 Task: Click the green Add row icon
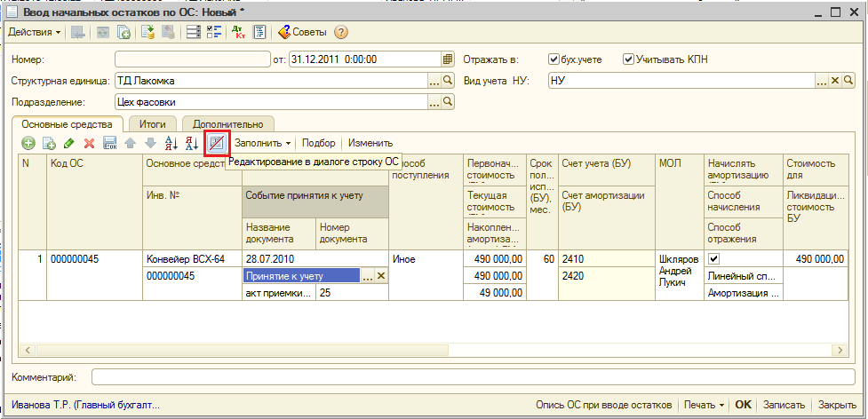(28, 143)
